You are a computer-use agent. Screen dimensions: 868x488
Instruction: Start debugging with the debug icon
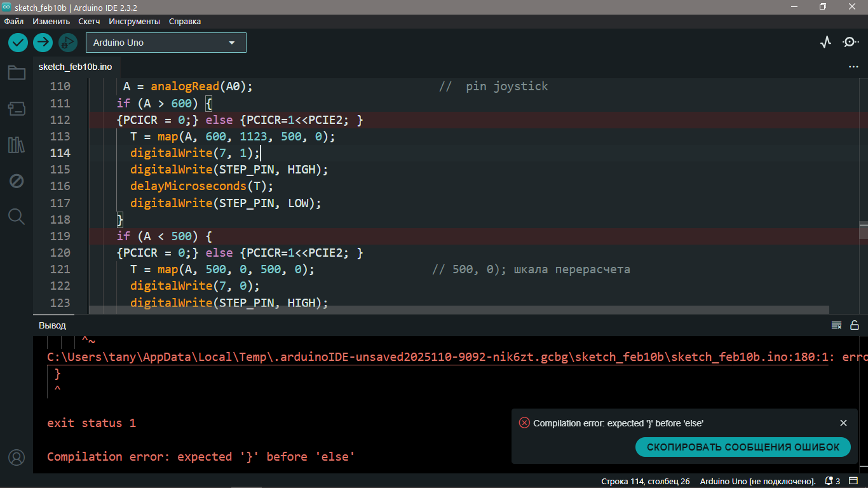click(67, 43)
